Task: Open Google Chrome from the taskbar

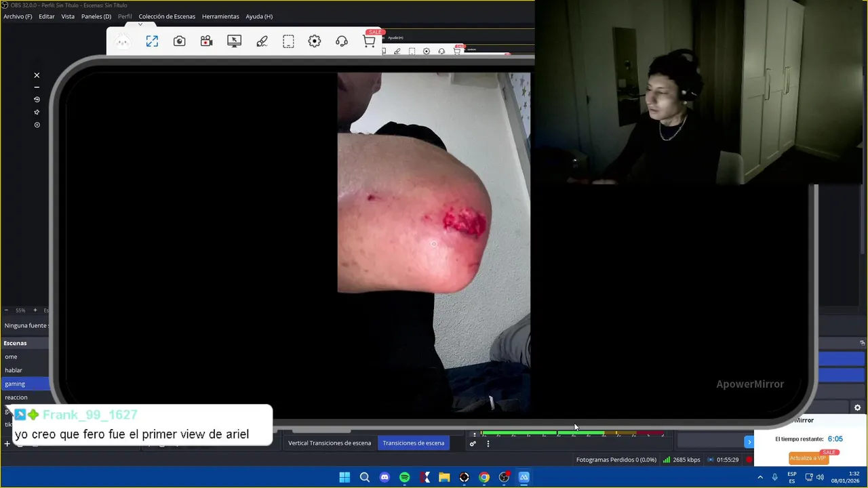Action: pyautogui.click(x=484, y=477)
